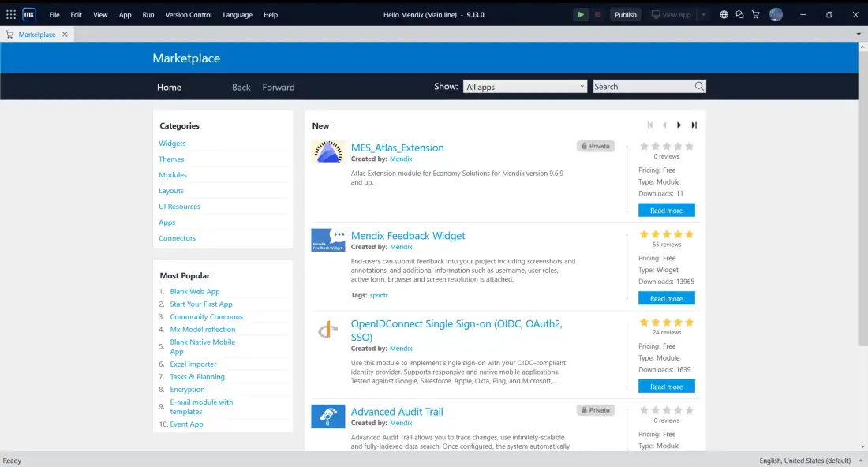Click the Publish button
This screenshot has height=467, width=868.
tap(626, 15)
